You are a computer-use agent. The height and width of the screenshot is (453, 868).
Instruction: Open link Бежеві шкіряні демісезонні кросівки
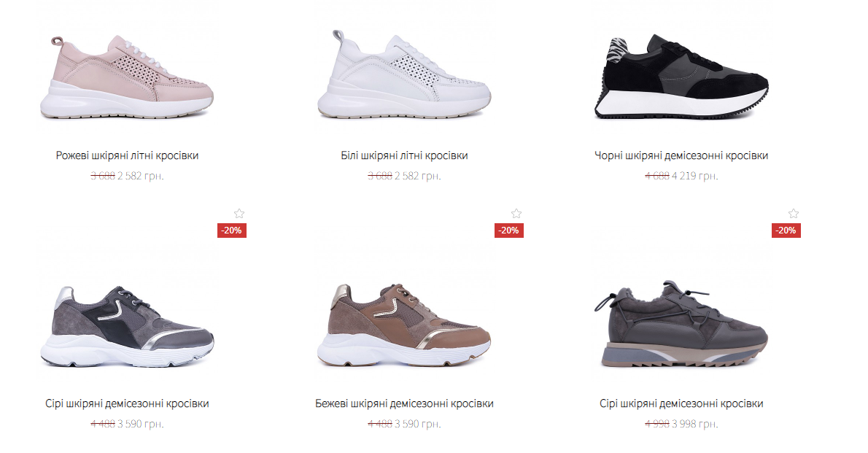[x=404, y=403]
